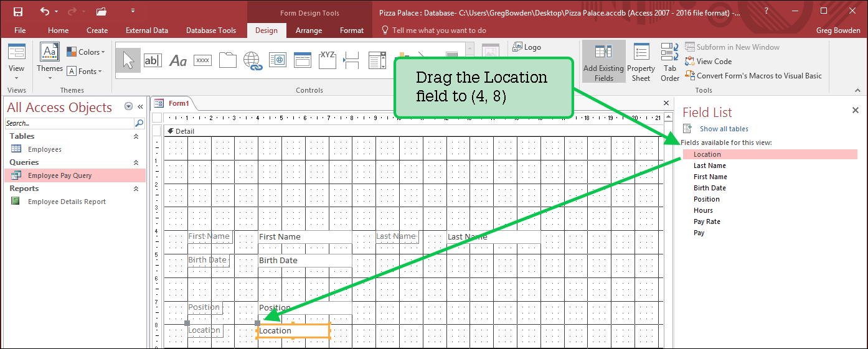Click Tell me what you want to do

[x=433, y=30]
